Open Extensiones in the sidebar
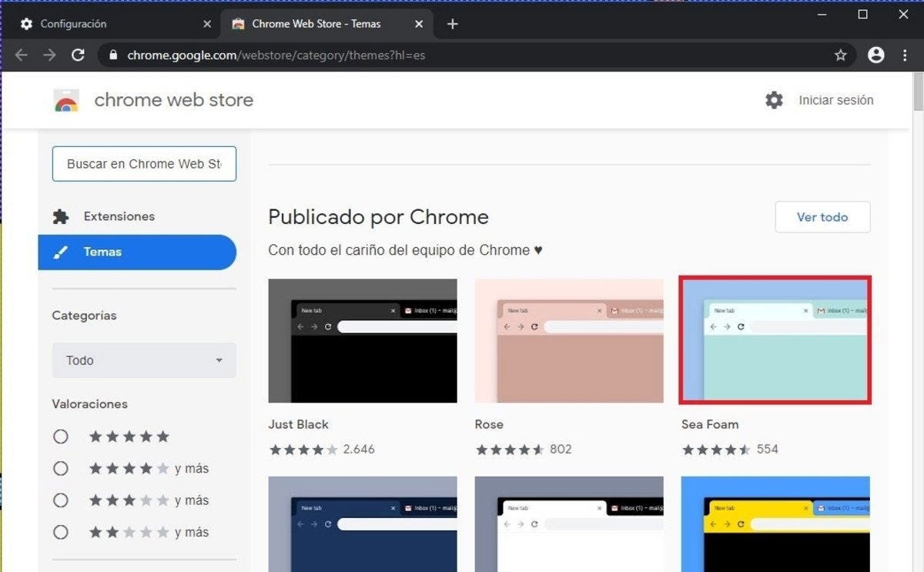The width and height of the screenshot is (924, 572). pos(119,216)
